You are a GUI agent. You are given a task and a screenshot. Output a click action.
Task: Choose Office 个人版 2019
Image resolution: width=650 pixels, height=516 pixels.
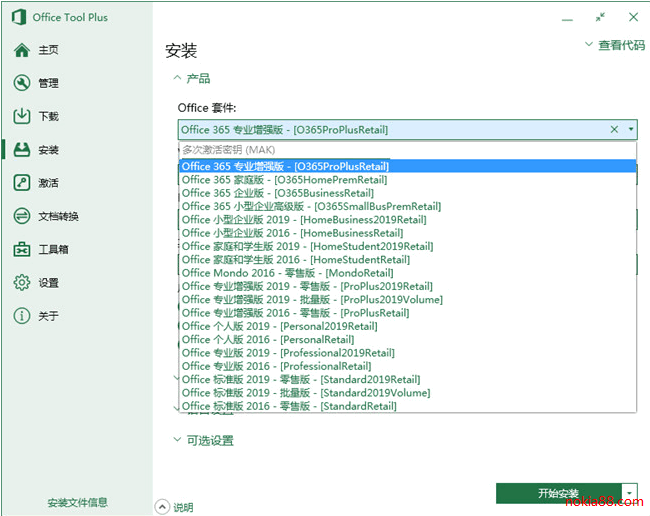pyautogui.click(x=408, y=326)
